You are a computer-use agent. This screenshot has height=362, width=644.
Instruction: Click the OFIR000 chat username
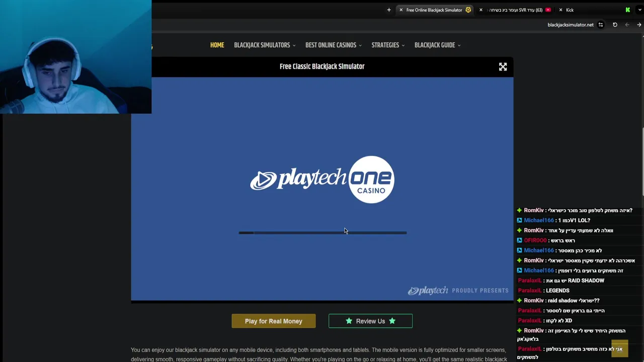click(535, 240)
